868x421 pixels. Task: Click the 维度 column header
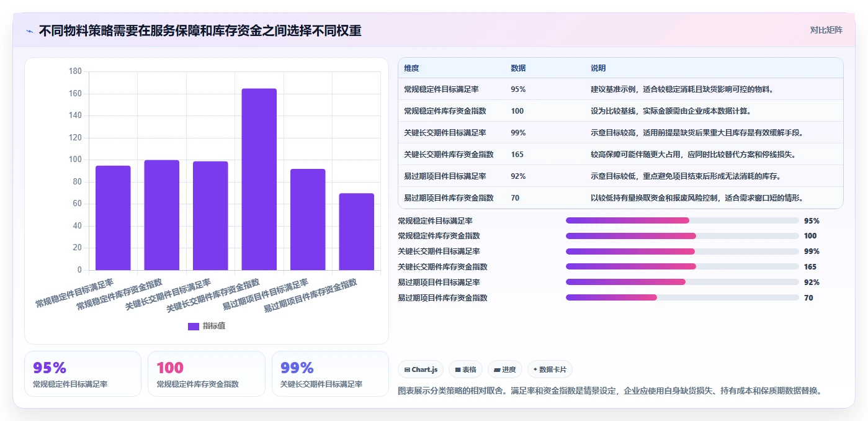click(x=411, y=68)
